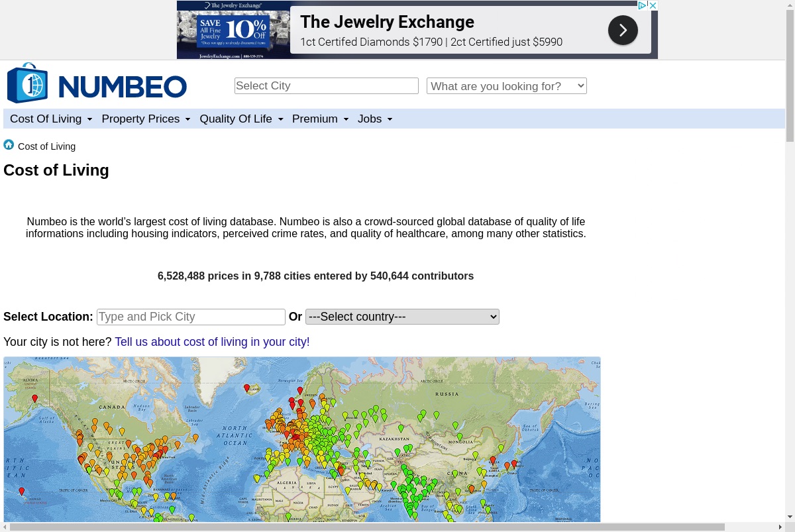Open the Premium menu
The width and height of the screenshot is (795, 532).
(320, 119)
